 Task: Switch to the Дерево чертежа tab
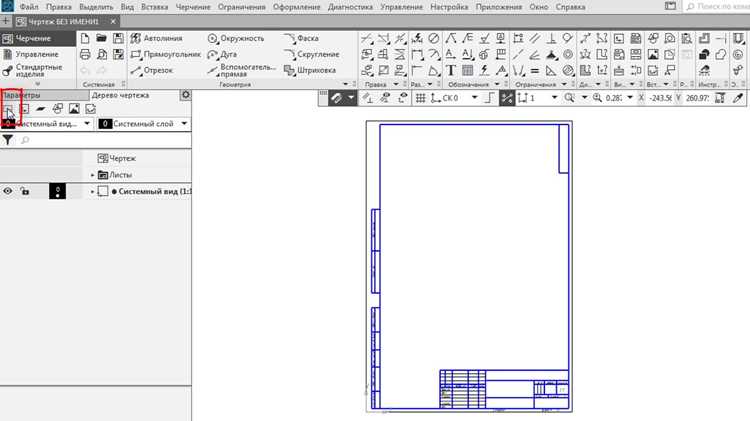pos(120,95)
